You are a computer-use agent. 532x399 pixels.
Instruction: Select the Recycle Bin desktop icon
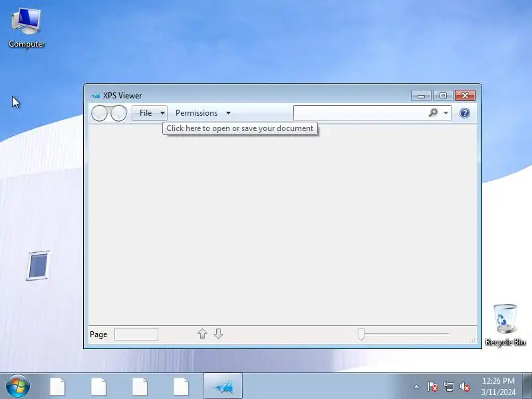click(505, 325)
